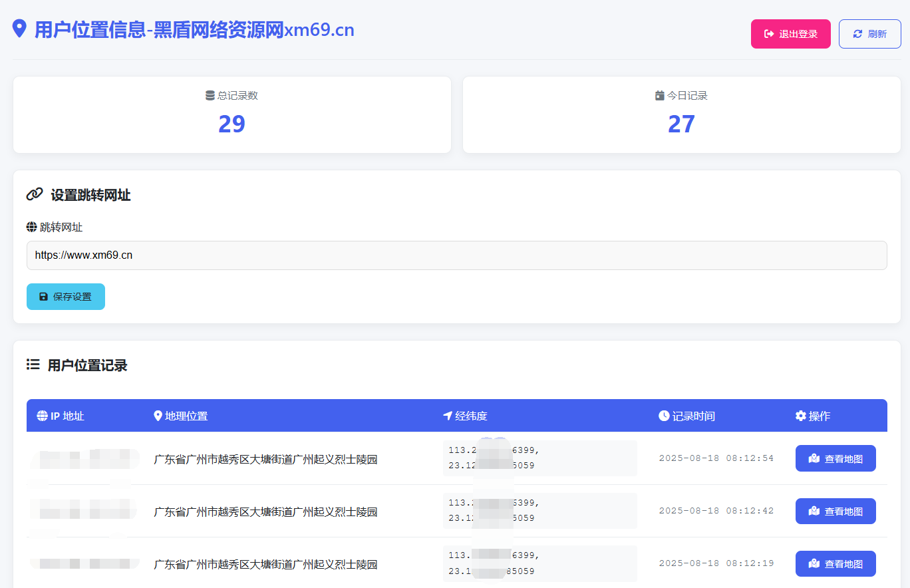Click the 用户位置记录 section heading
This screenshot has height=588, width=910.
[x=87, y=365]
